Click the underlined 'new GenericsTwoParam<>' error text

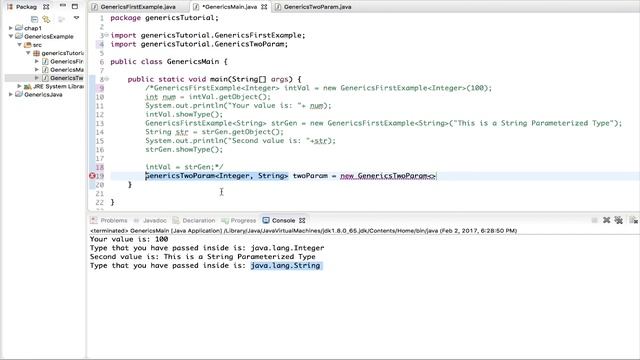(388, 176)
